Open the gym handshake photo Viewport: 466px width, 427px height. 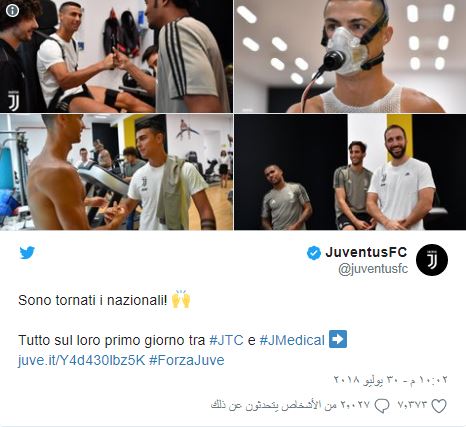pyautogui.click(x=116, y=172)
